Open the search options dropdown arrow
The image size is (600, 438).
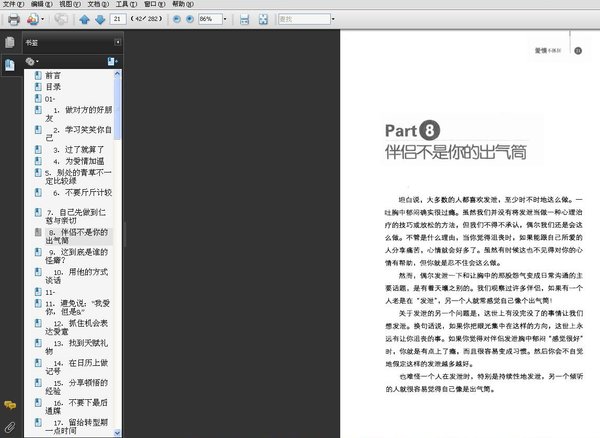click(x=333, y=19)
